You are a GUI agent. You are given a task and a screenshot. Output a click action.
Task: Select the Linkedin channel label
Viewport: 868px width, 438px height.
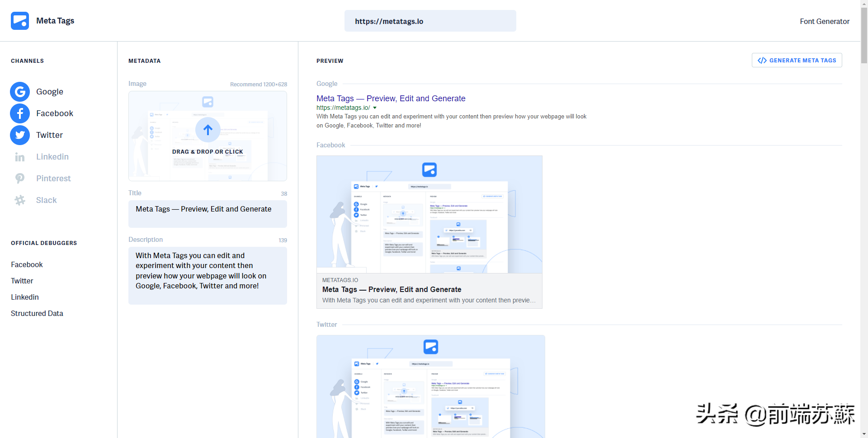click(52, 157)
